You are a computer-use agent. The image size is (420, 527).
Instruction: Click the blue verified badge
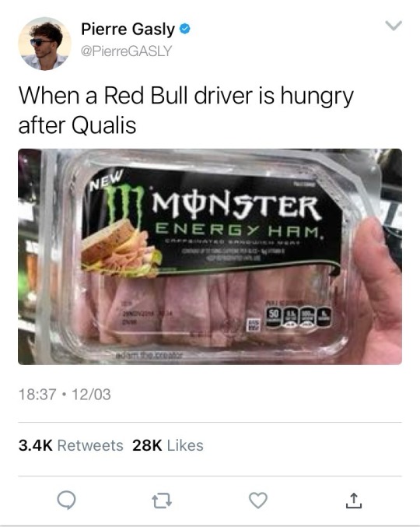[184, 29]
